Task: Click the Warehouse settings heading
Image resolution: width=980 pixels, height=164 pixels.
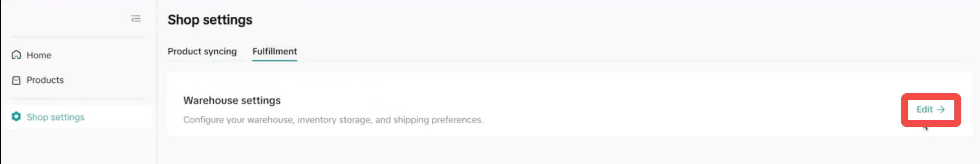Action: [x=232, y=100]
